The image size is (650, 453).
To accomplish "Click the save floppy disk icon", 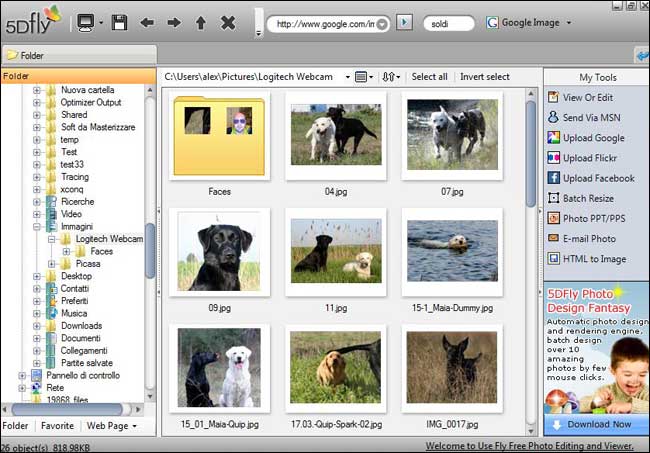I will [119, 22].
